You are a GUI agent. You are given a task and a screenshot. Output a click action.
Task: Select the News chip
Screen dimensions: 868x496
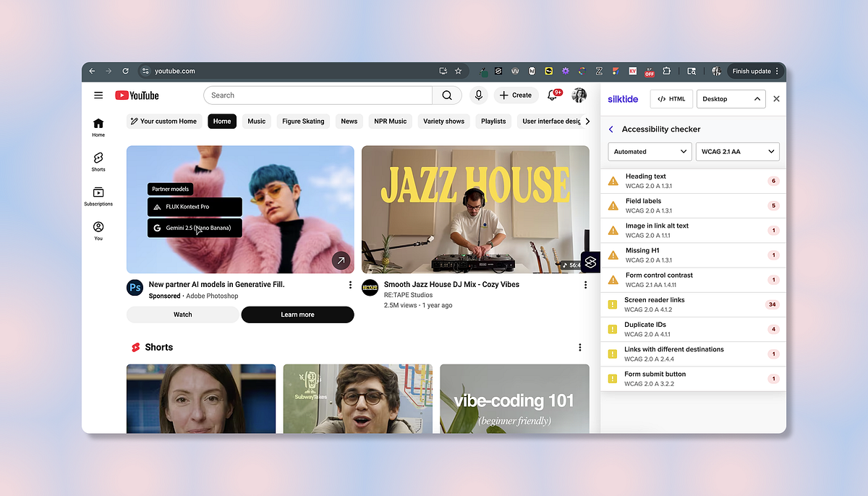[349, 121]
